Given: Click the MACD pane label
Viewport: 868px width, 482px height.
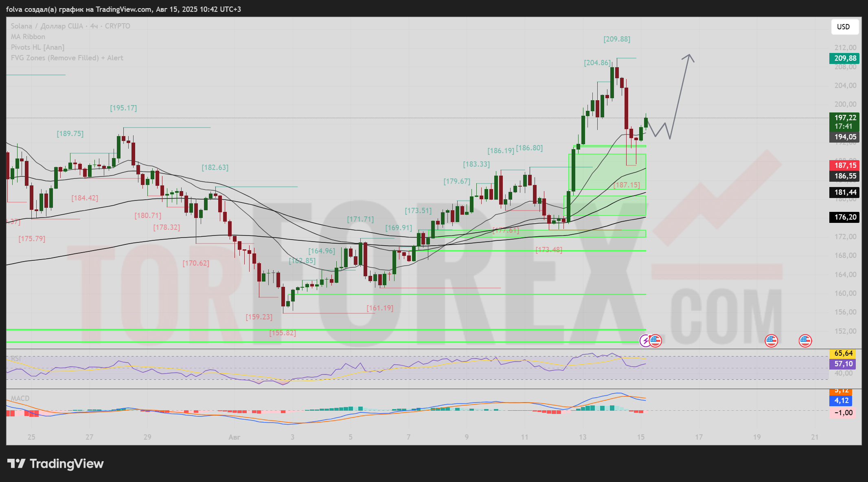Looking at the screenshot, I should point(20,398).
